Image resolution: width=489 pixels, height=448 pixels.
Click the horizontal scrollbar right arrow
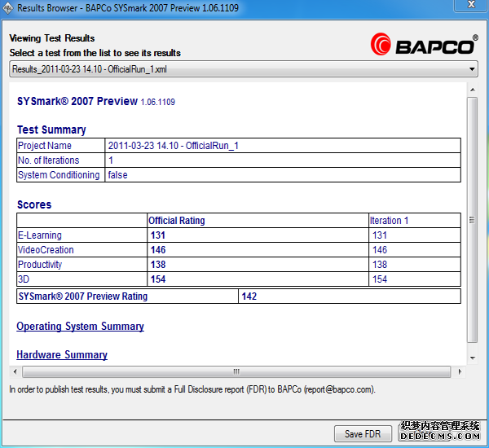(460, 371)
